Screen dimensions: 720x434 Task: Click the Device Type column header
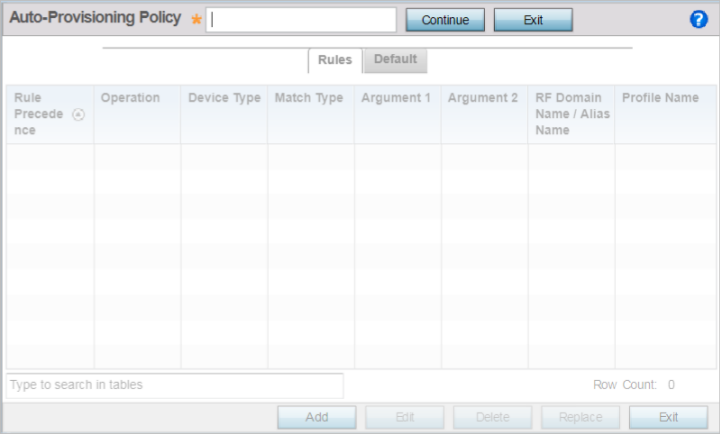tap(224, 114)
